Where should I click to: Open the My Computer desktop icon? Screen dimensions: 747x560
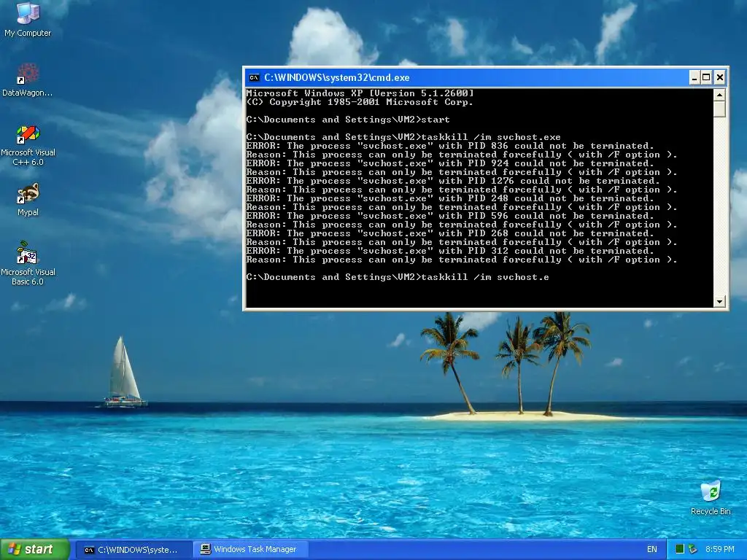(x=28, y=19)
